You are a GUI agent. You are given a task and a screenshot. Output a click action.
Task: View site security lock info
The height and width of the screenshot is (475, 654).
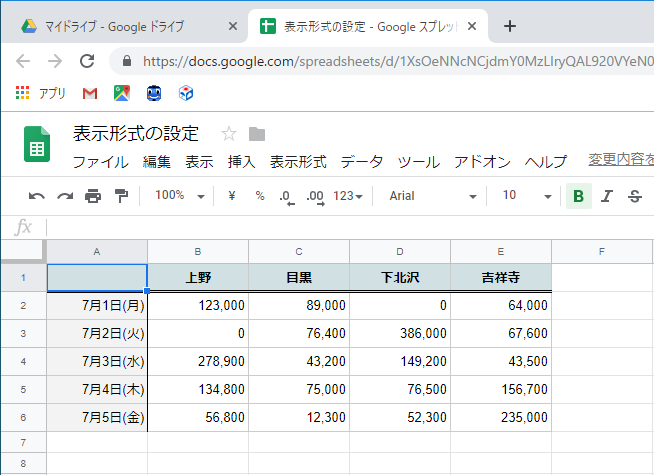pyautogui.click(x=127, y=61)
